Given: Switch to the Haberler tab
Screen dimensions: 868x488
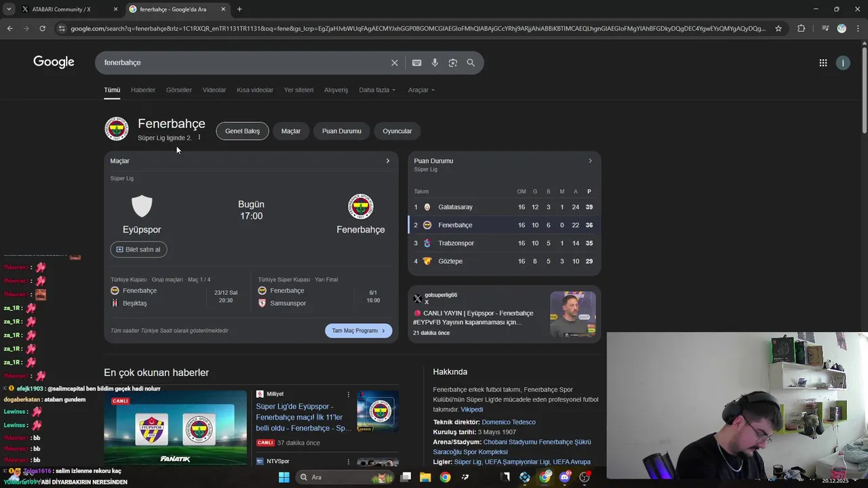Looking at the screenshot, I should click(x=143, y=89).
